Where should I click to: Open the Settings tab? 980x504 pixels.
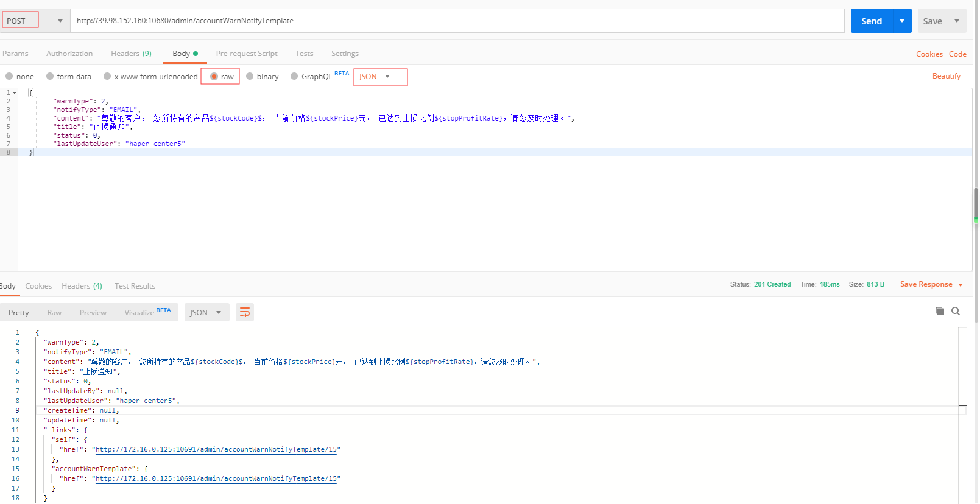[x=345, y=54]
